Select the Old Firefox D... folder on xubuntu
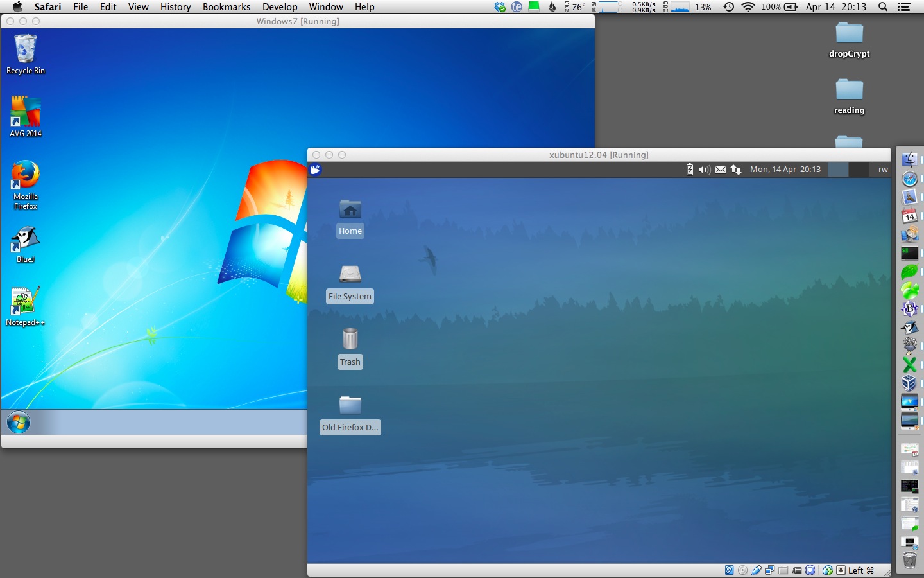 [x=350, y=415]
